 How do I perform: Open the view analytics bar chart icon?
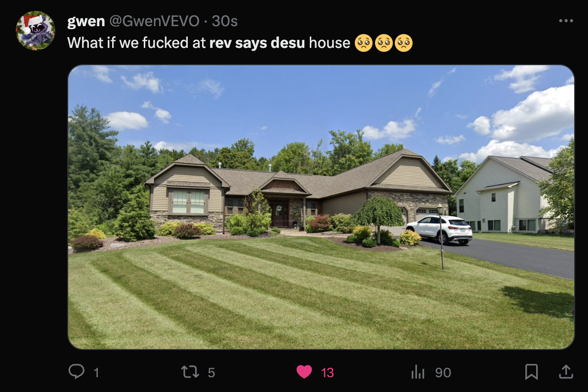(418, 372)
